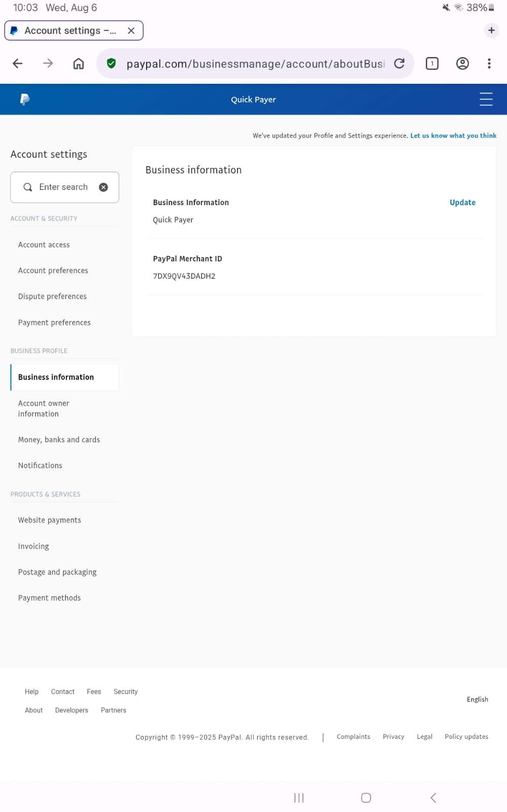Screen dimensions: 507x812
Task: Click the Enter search input field
Action: click(x=64, y=187)
